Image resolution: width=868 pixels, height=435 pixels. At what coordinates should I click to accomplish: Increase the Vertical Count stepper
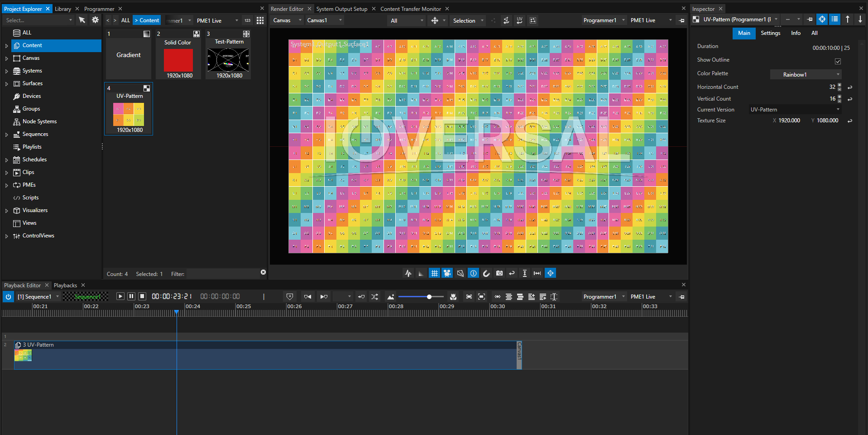(839, 97)
